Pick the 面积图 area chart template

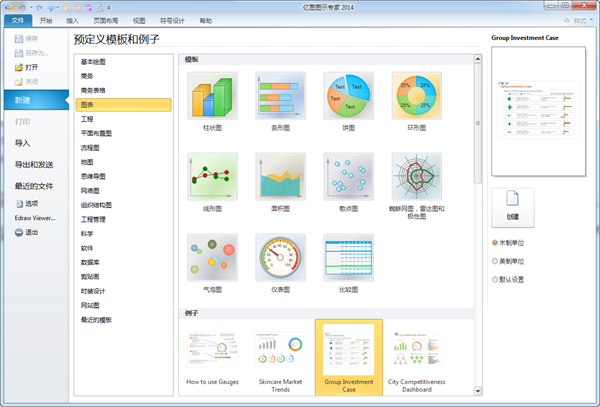click(x=280, y=177)
